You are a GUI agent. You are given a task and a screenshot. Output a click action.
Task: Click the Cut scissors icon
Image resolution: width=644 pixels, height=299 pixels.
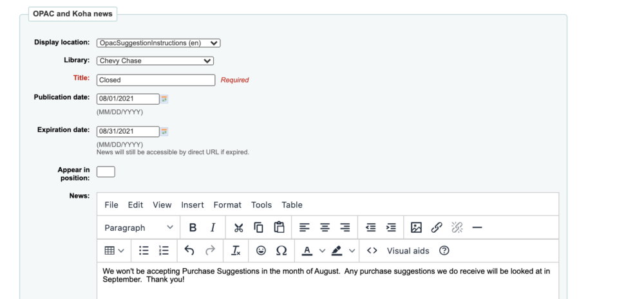[239, 228]
